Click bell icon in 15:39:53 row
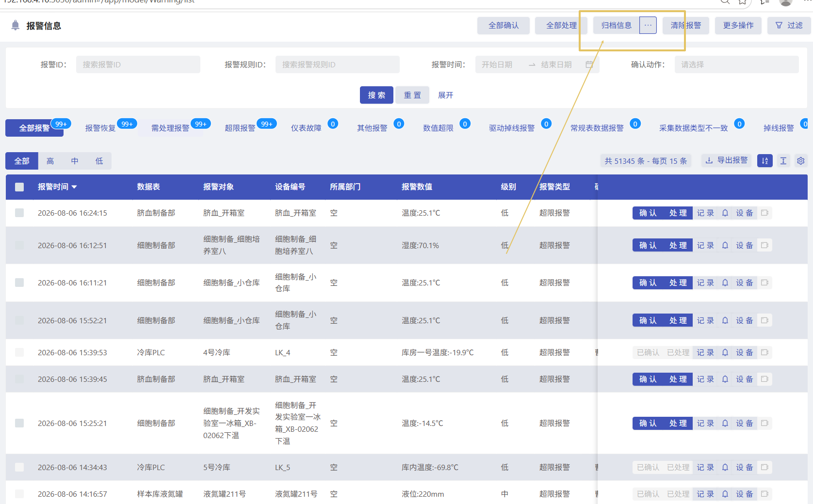The height and width of the screenshot is (504, 813). [725, 352]
